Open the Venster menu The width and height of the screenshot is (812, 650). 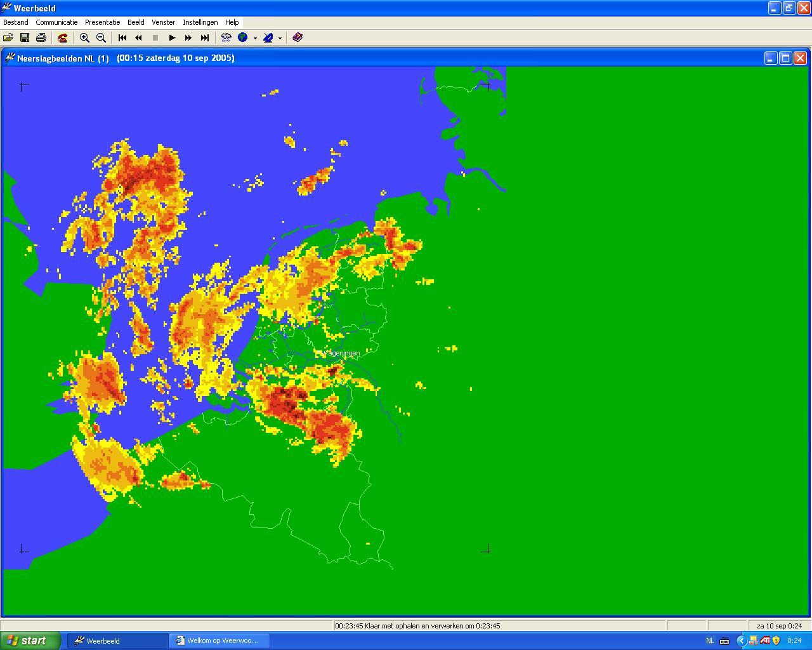(x=163, y=22)
